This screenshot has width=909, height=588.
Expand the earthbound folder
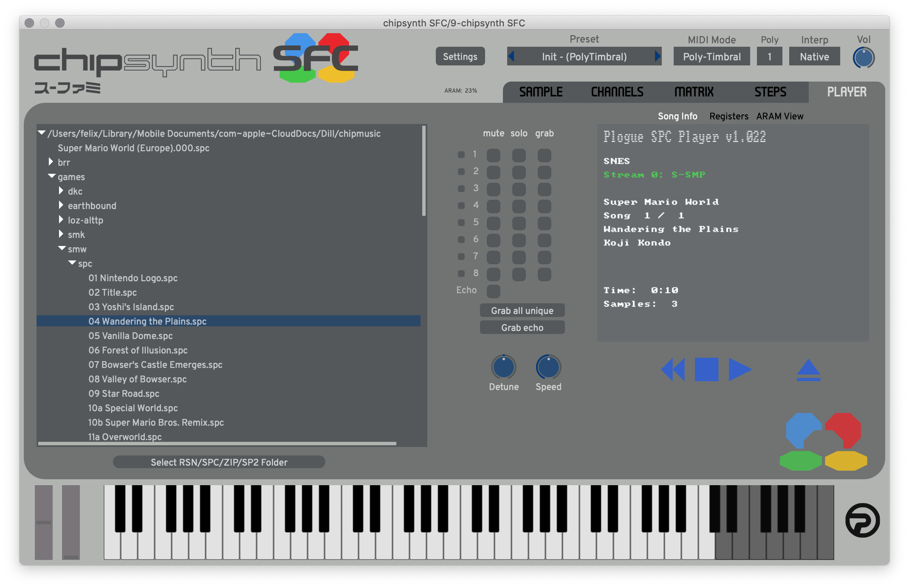(x=61, y=205)
